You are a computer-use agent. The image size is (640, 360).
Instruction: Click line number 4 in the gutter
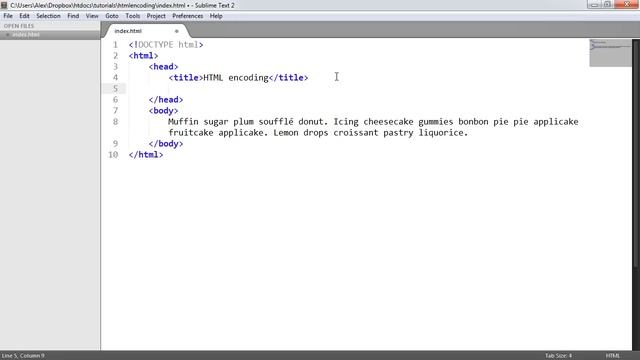pos(116,78)
